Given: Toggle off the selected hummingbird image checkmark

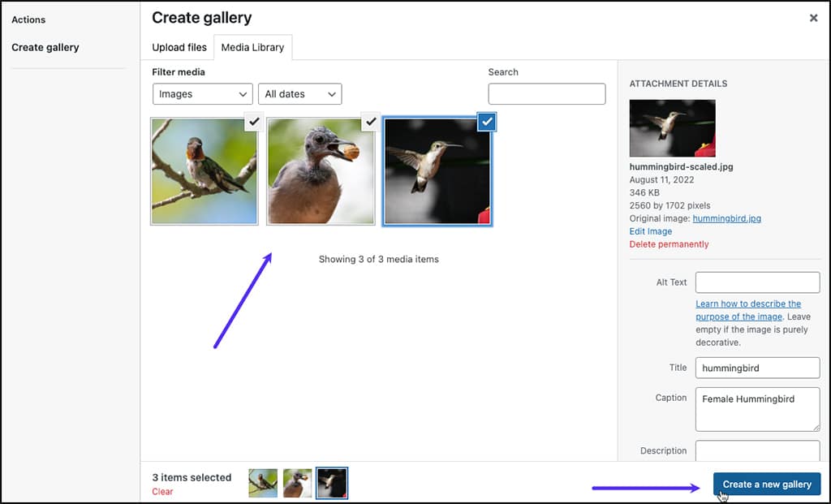Looking at the screenshot, I should coord(486,122).
